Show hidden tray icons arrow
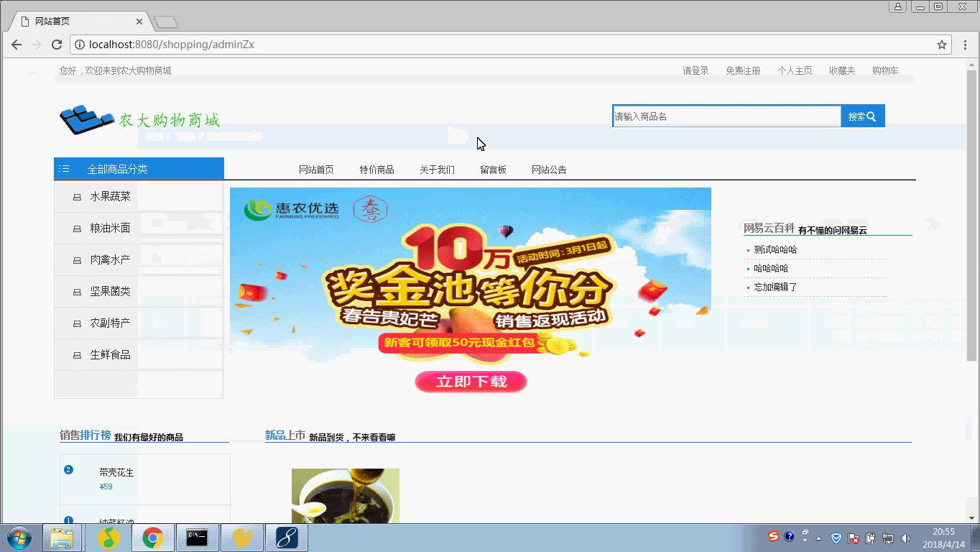Screen dimensions: 980x552 [x=819, y=538]
